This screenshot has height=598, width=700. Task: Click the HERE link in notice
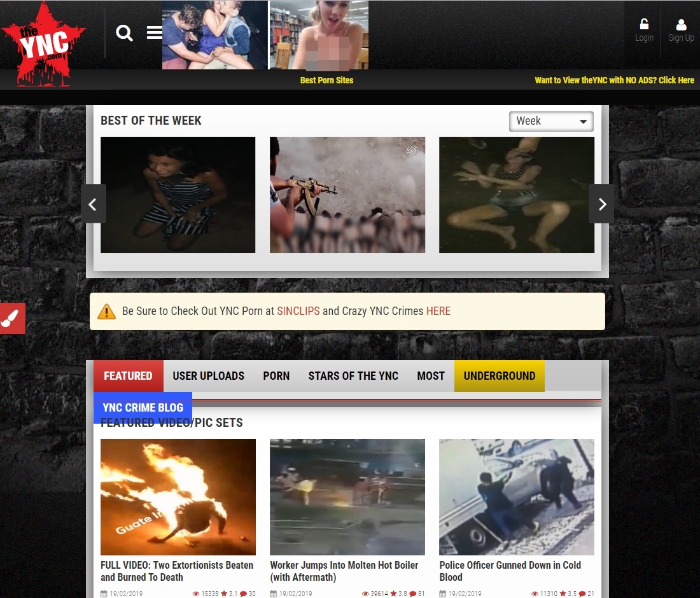click(x=438, y=312)
